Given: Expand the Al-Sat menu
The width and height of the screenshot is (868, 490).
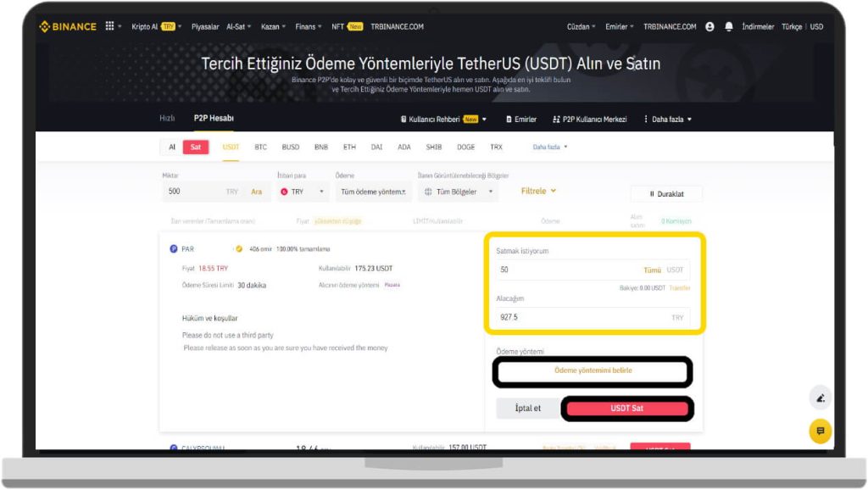Looking at the screenshot, I should coord(238,26).
